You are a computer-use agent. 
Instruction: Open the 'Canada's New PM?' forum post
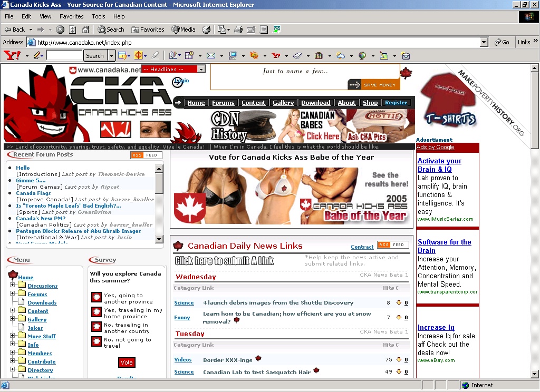(41, 218)
